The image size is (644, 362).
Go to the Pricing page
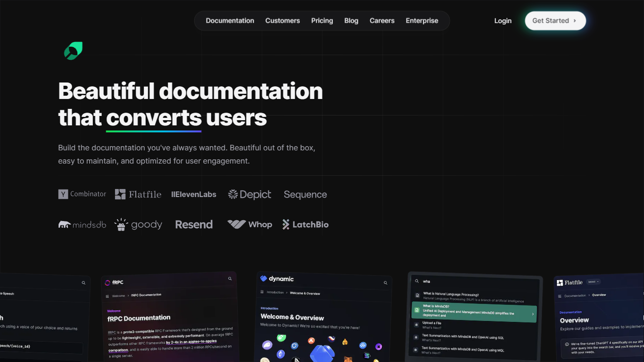point(322,21)
